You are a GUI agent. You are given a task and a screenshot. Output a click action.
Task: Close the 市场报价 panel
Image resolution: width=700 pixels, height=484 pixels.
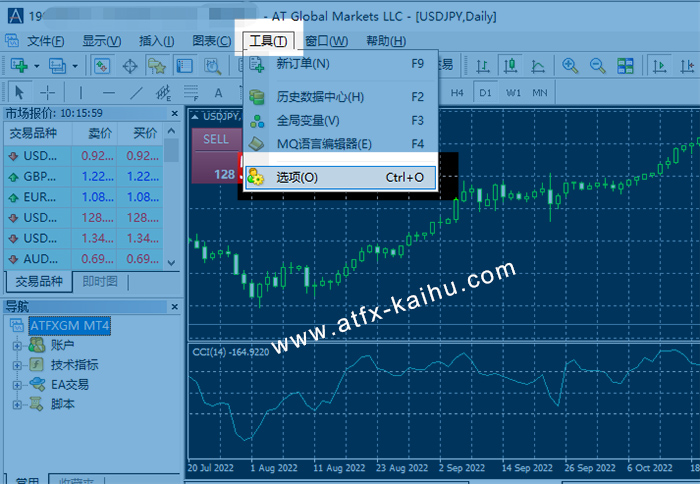[175, 114]
